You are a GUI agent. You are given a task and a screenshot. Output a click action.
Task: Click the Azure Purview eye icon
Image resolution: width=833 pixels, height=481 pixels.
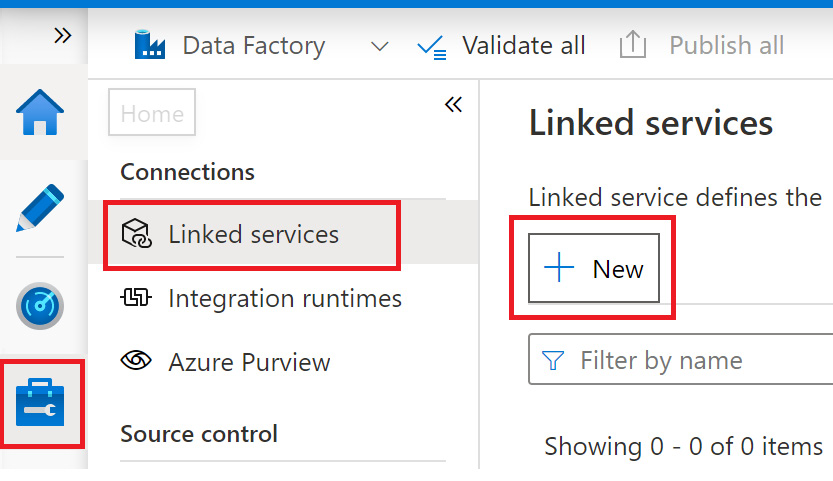pos(135,361)
